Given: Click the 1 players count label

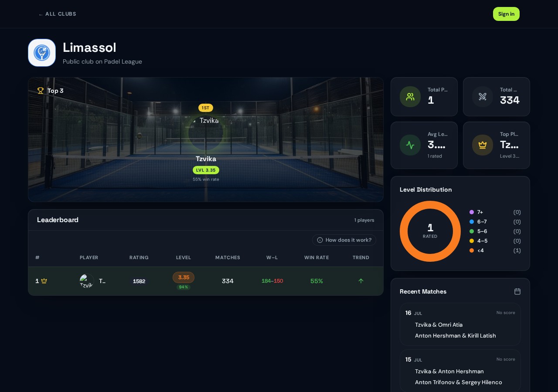Looking at the screenshot, I should 364,220.
